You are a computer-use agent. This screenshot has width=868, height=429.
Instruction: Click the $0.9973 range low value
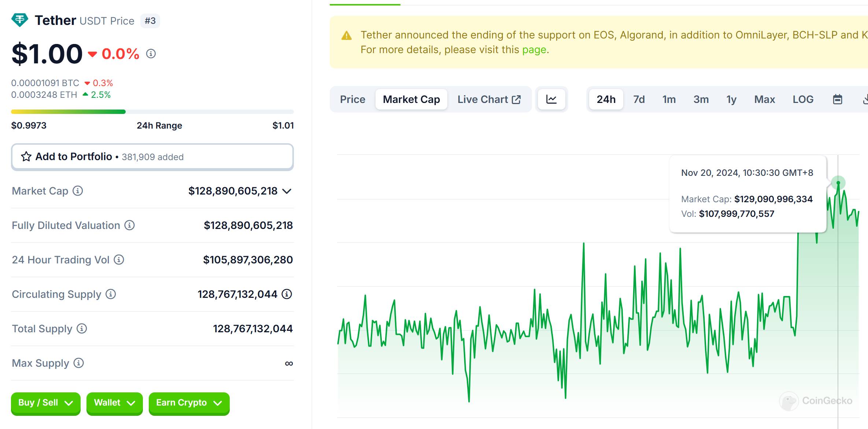(29, 126)
